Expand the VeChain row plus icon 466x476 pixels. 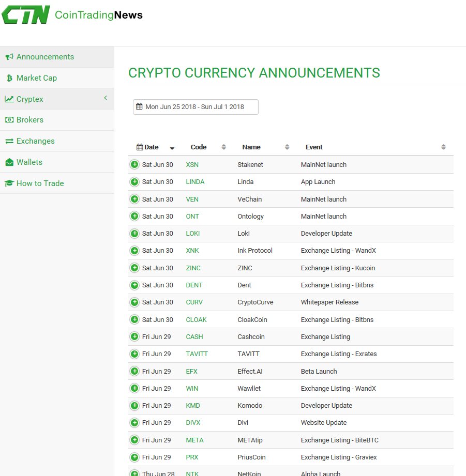coord(134,199)
